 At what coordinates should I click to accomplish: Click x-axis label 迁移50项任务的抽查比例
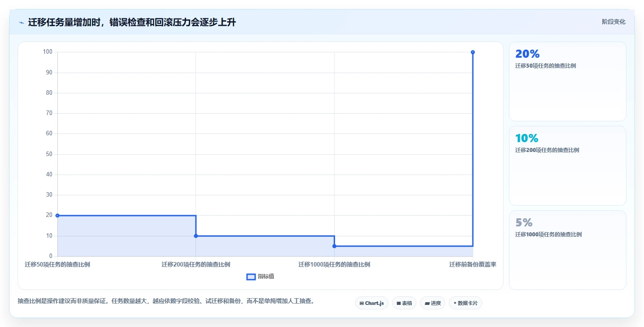coord(57,264)
